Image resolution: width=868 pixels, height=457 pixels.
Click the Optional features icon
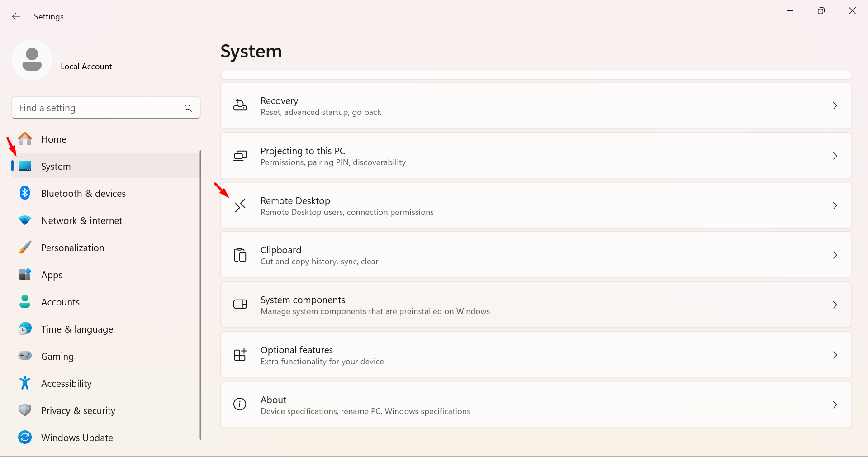[240, 355]
